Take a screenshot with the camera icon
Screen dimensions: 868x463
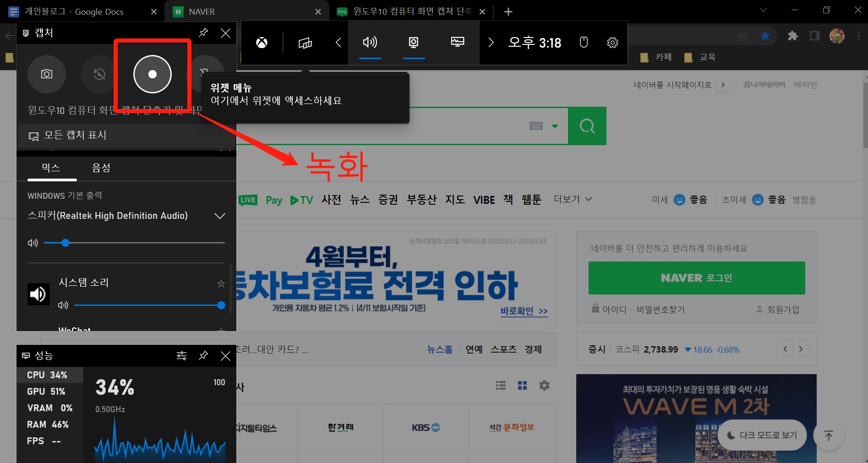[x=47, y=74]
